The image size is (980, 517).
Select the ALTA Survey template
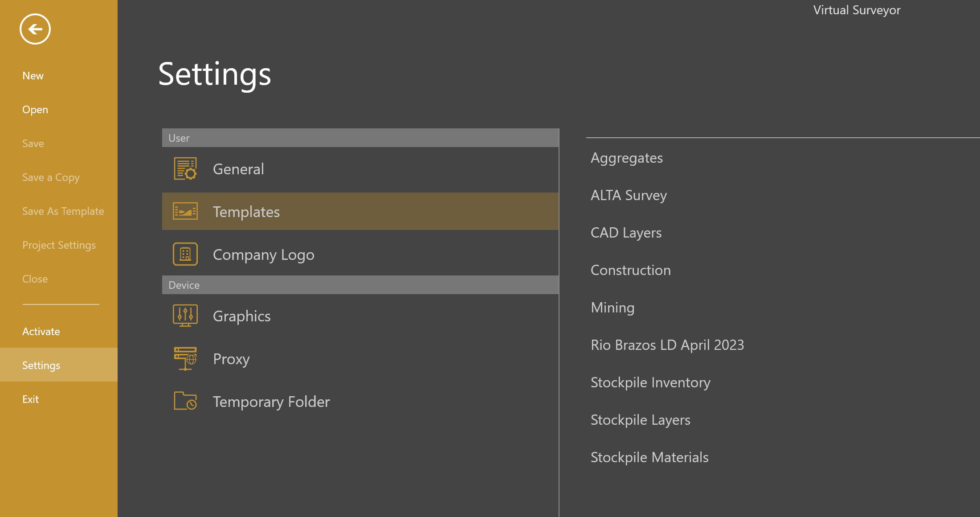[629, 195]
